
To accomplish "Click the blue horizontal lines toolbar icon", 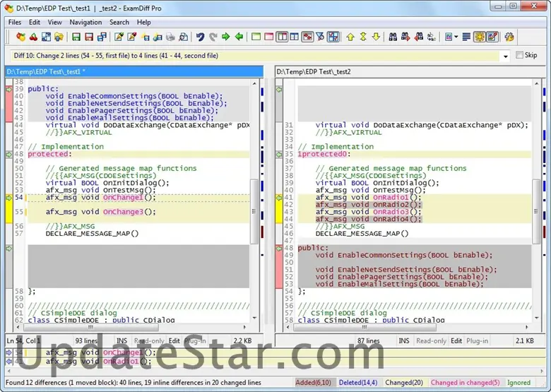I will point(466,37).
